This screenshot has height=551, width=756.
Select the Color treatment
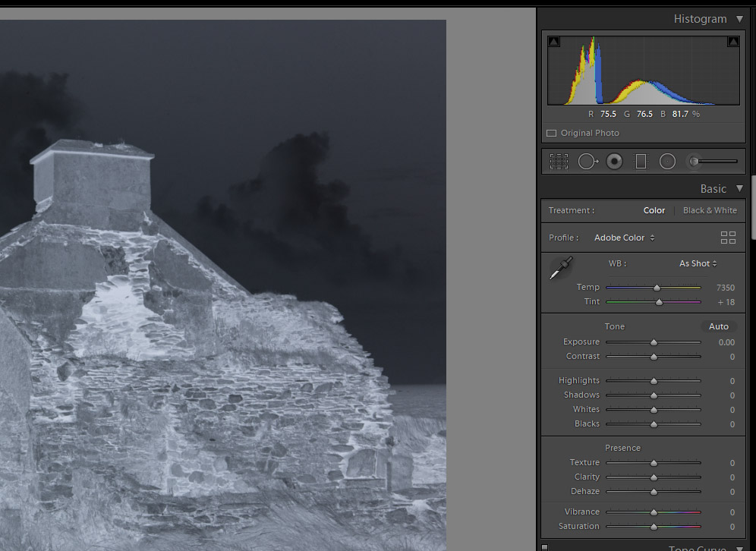tap(654, 210)
